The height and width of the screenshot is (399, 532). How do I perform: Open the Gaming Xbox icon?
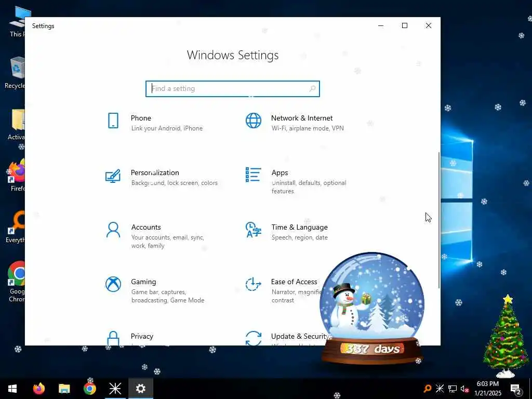click(113, 284)
